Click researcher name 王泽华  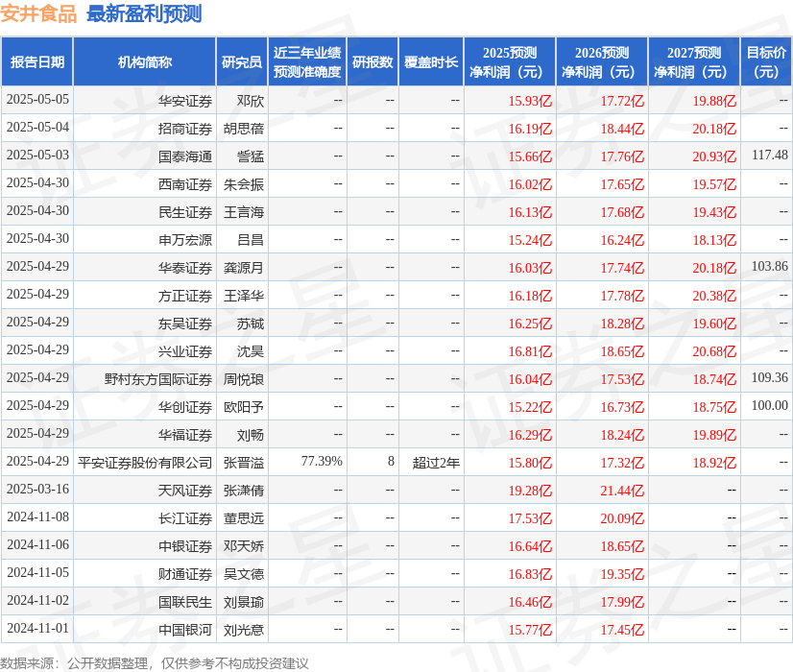pyautogui.click(x=244, y=296)
